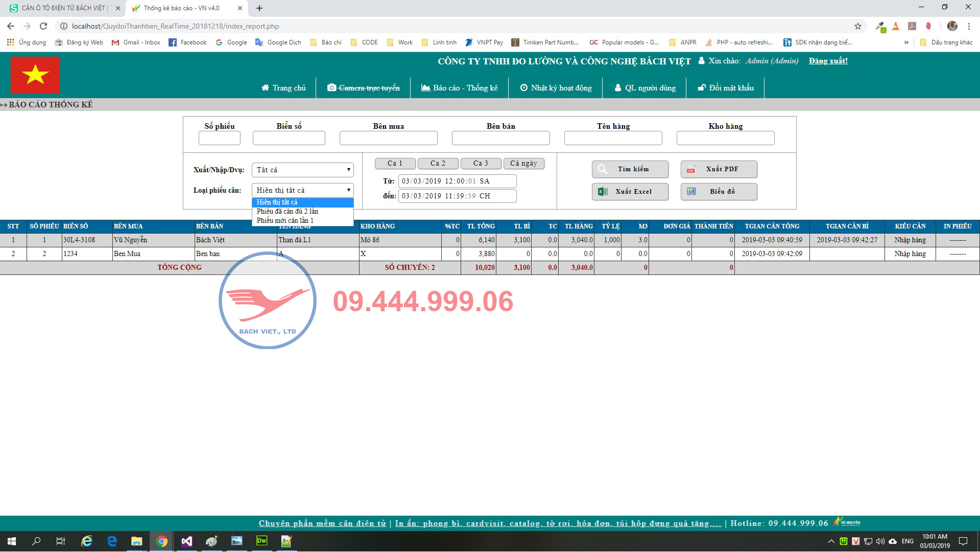The width and height of the screenshot is (980, 552).
Task: Click the Số phiếu input field
Action: pyautogui.click(x=220, y=138)
